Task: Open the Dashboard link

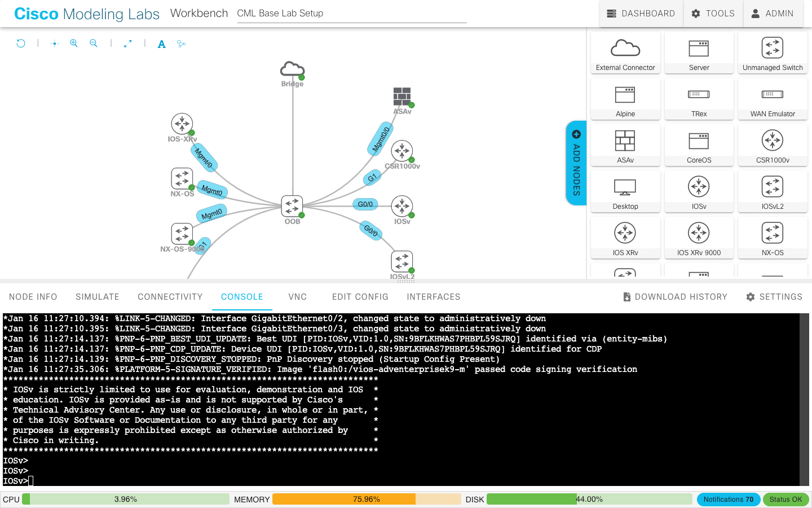Action: click(x=641, y=14)
